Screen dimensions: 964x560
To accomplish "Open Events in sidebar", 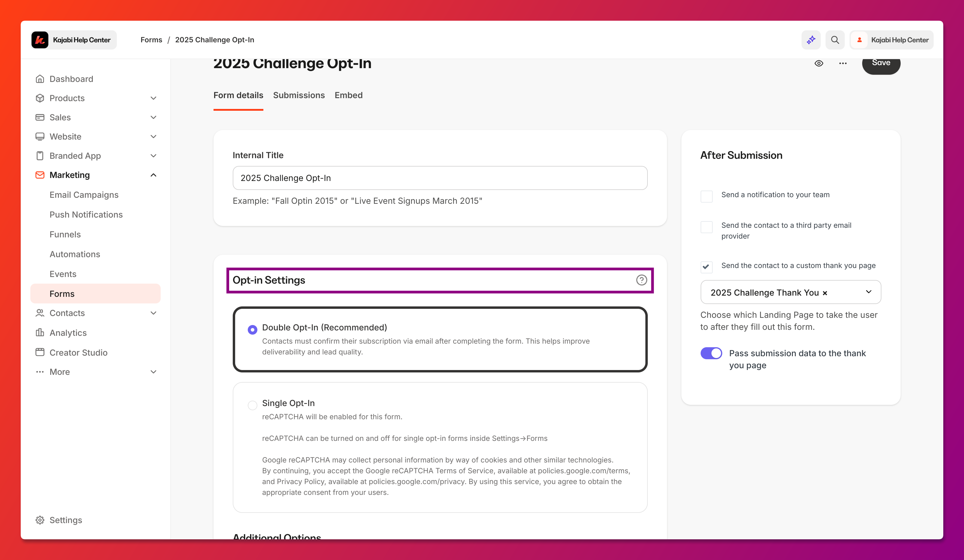I will 63,275.
